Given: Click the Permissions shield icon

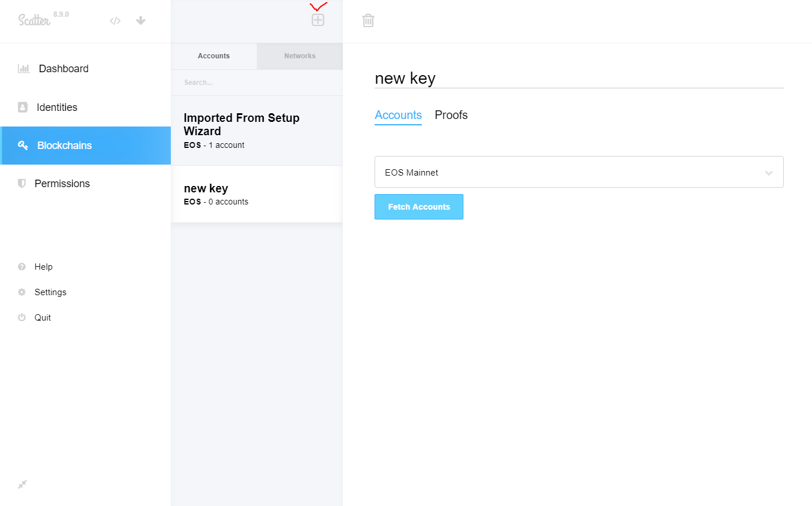Looking at the screenshot, I should 22,184.
